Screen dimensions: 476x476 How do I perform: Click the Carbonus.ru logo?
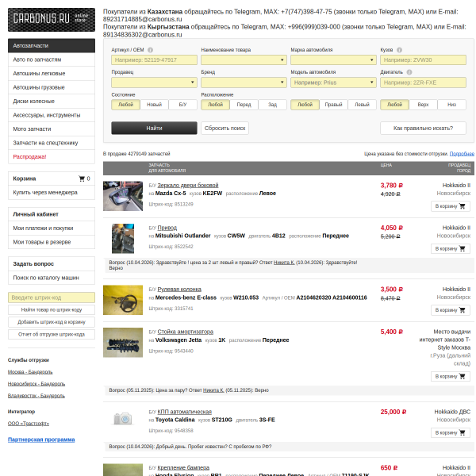click(52, 20)
